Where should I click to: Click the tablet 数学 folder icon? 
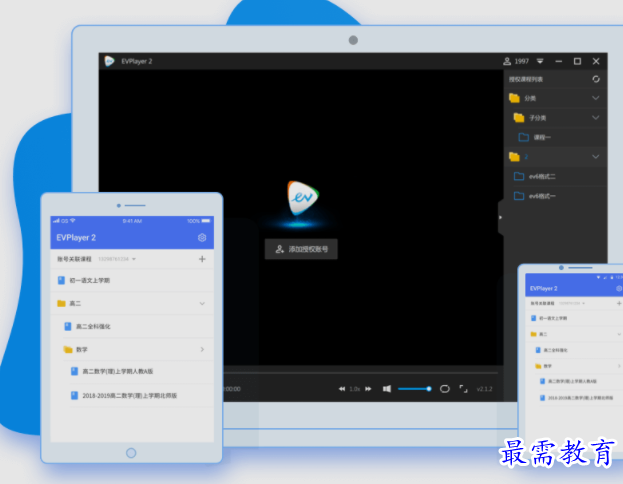point(68,350)
